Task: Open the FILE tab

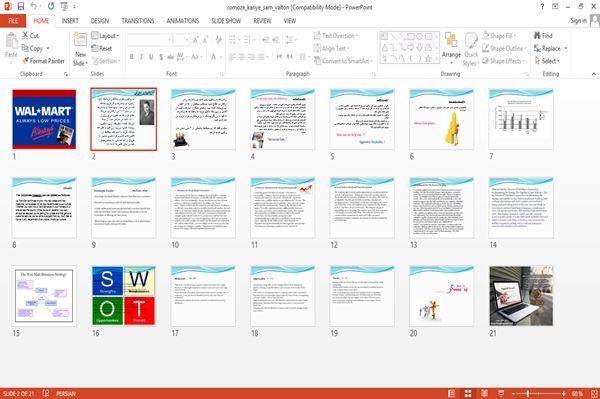Action: [x=13, y=21]
